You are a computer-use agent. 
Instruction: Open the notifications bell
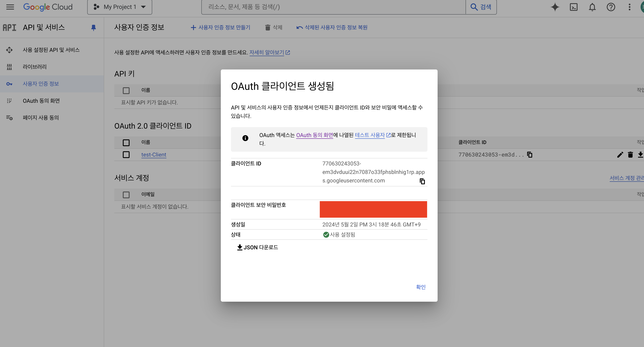[x=592, y=7]
